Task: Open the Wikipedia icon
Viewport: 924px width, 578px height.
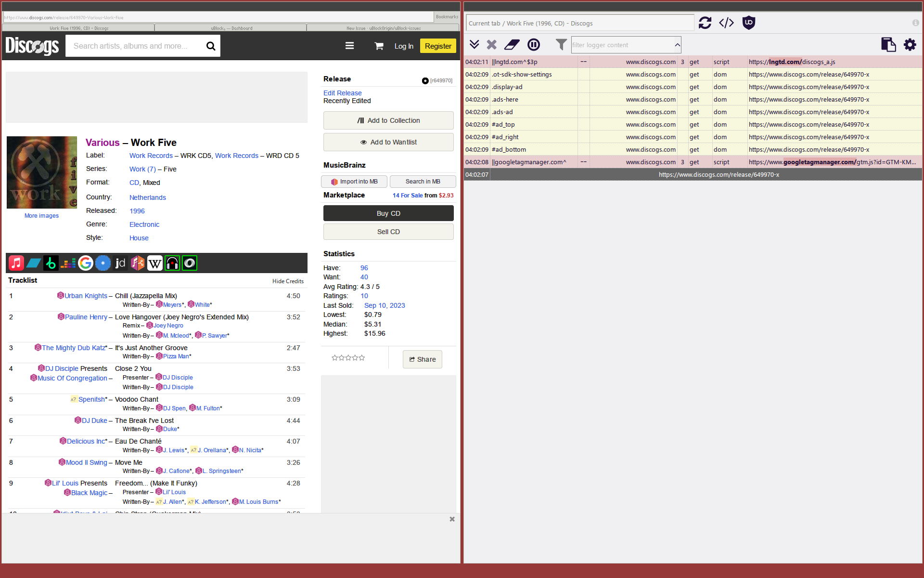Action: click(x=154, y=263)
